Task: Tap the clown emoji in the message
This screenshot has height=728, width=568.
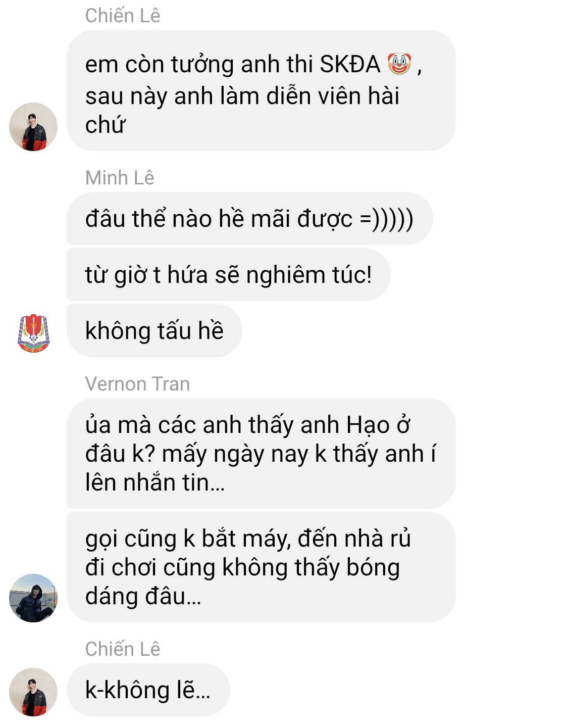Action: (399, 64)
